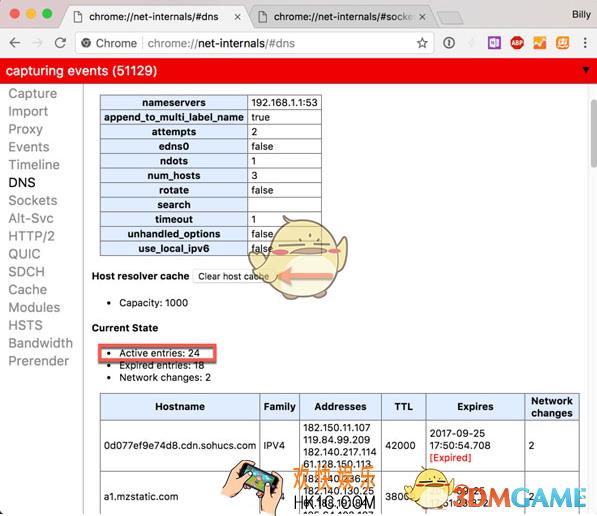
Task: Click the Network changes: 2 line
Action: click(165, 377)
